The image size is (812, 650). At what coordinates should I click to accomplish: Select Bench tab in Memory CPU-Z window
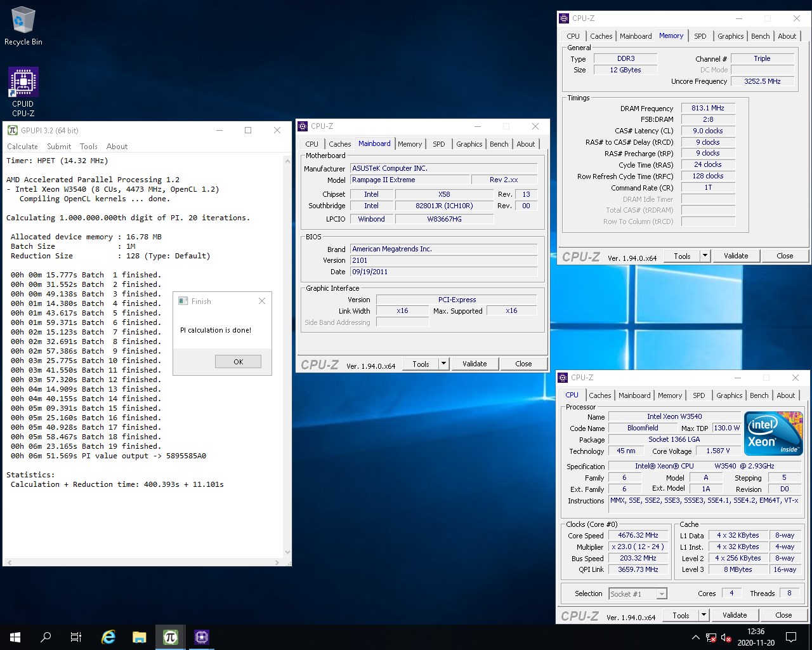coord(761,36)
